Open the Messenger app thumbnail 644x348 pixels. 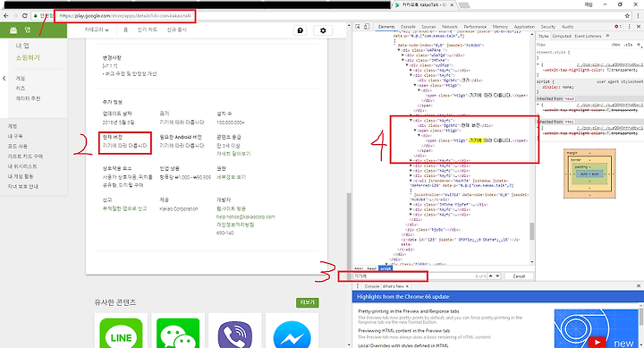292,333
